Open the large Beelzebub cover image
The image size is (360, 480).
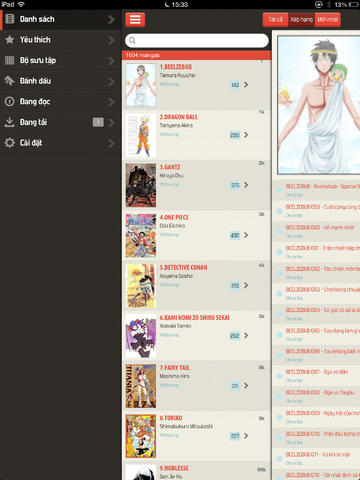[319, 105]
